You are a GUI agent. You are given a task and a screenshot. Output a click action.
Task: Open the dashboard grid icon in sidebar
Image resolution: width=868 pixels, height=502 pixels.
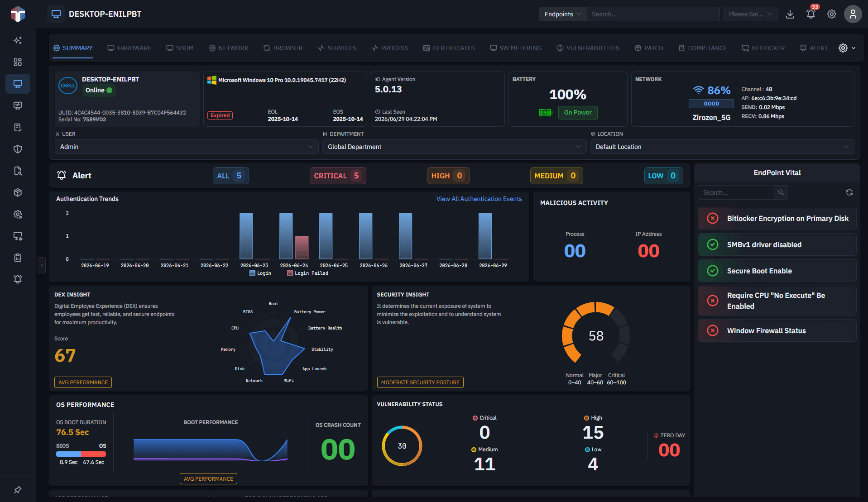point(18,62)
